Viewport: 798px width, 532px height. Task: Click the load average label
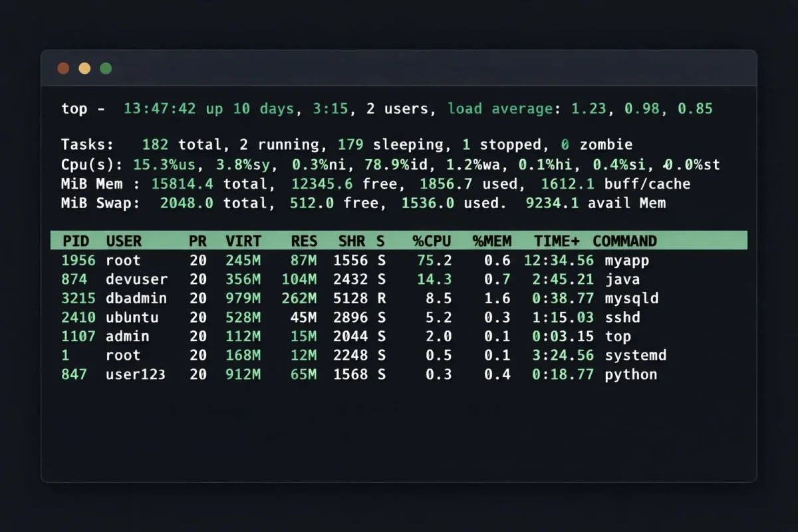[x=500, y=108]
